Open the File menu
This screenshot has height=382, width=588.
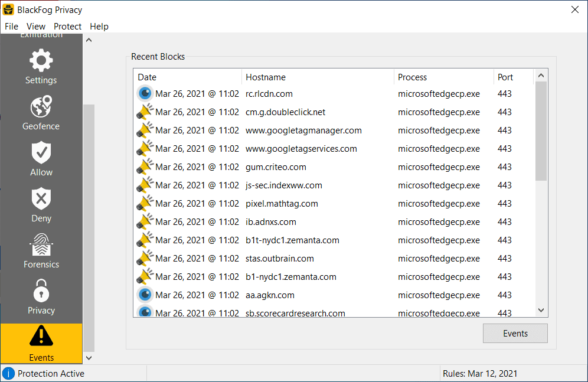(x=11, y=27)
